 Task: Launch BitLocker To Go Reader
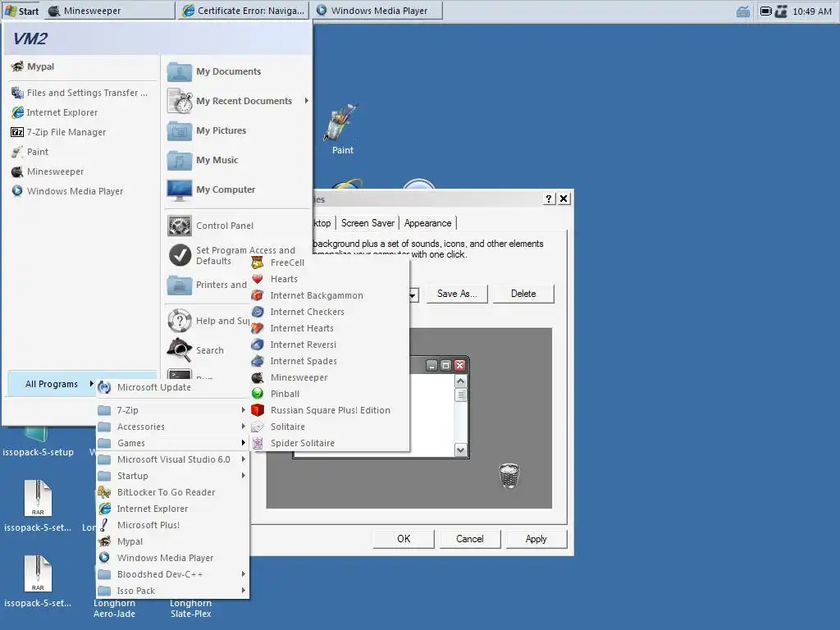pos(172,492)
